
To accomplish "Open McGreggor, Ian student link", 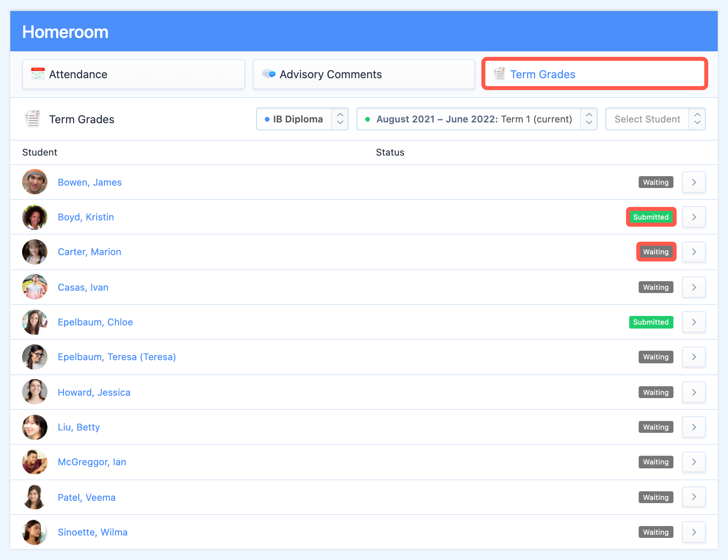I will click(92, 462).
